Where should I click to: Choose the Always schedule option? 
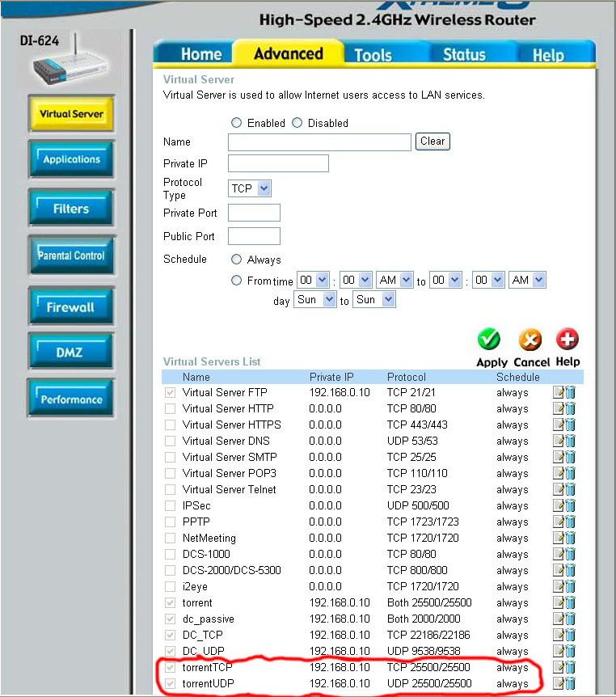click(236, 260)
